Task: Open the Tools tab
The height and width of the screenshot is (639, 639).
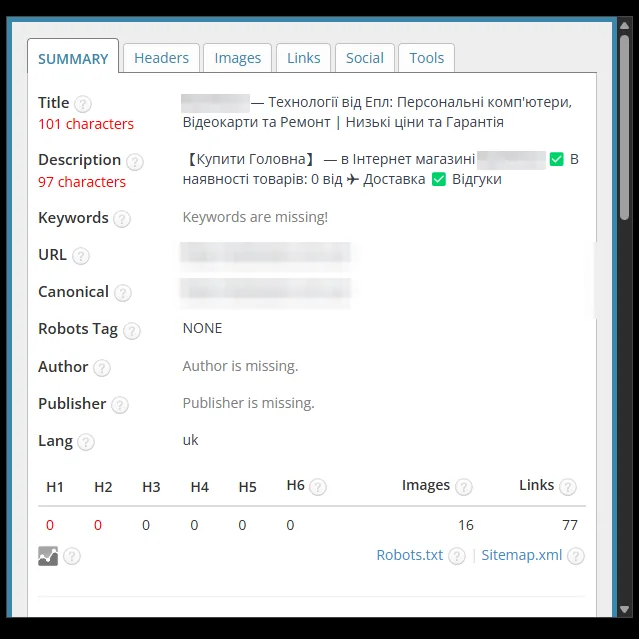Action: tap(426, 58)
